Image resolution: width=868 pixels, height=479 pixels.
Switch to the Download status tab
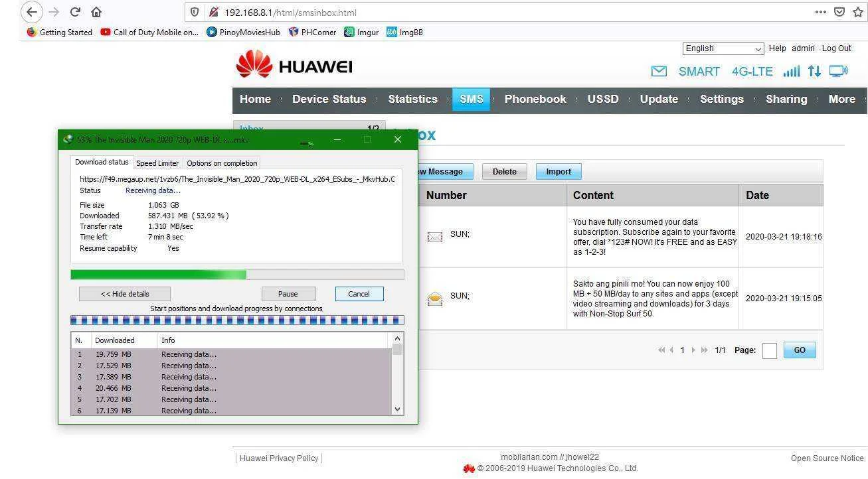102,163
